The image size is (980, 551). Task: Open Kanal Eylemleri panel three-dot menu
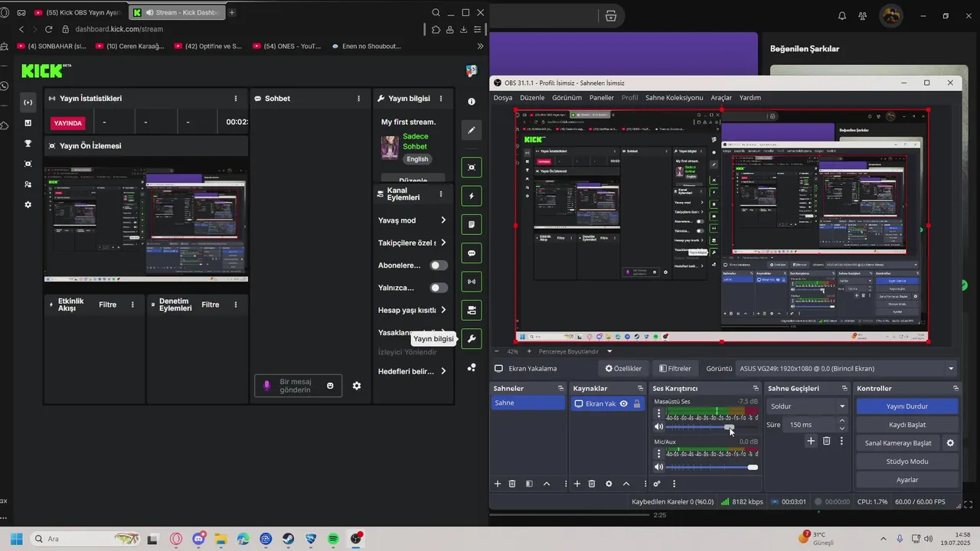click(x=441, y=194)
